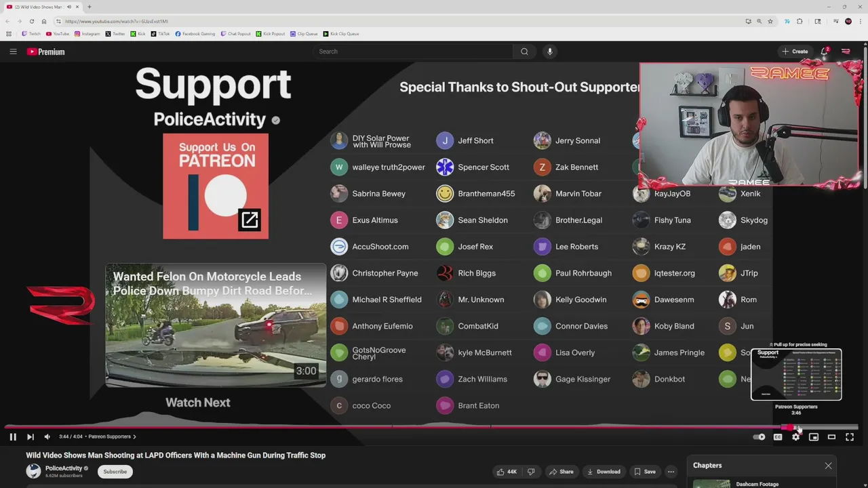Install or cast page icon in address bar
The image size is (868, 488).
(x=749, y=21)
